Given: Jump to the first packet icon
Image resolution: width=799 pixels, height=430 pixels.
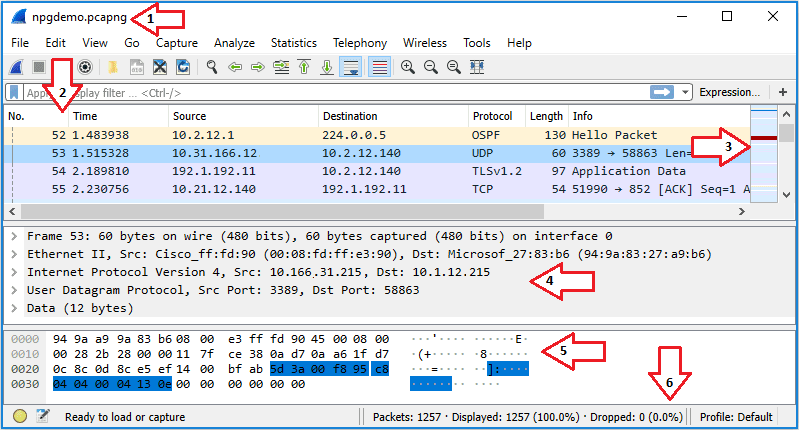Looking at the screenshot, I should pos(304,67).
